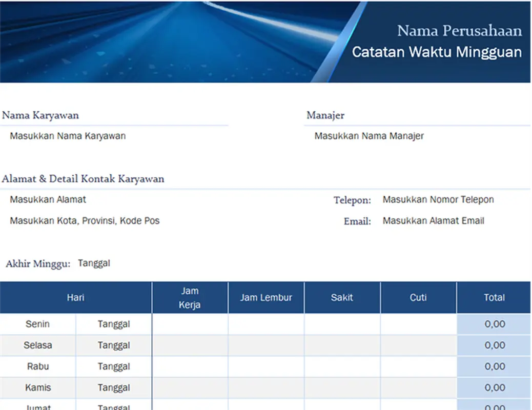Viewport: 532px width, 410px height.
Task: Click the Cuti cell for Rabu
Action: pos(418,366)
